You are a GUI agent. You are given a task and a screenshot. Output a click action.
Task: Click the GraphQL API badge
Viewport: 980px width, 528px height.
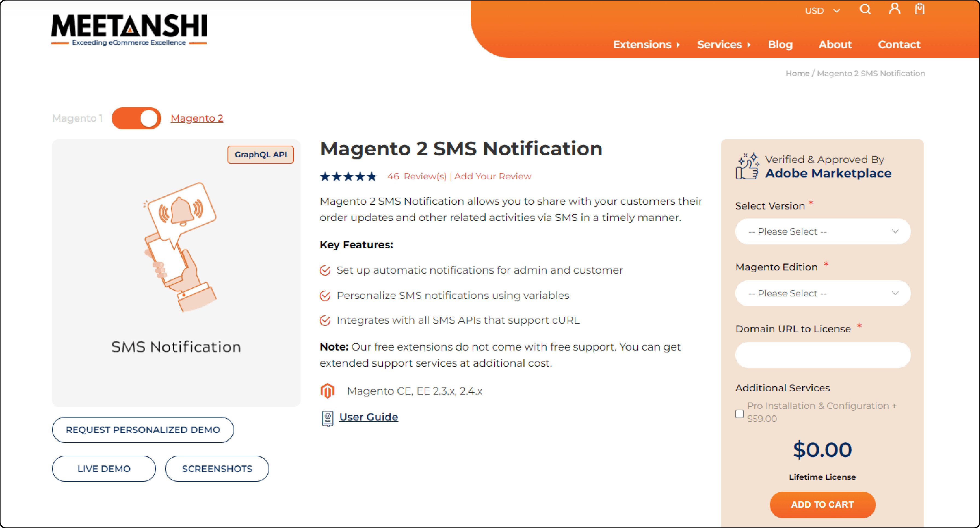(x=261, y=154)
